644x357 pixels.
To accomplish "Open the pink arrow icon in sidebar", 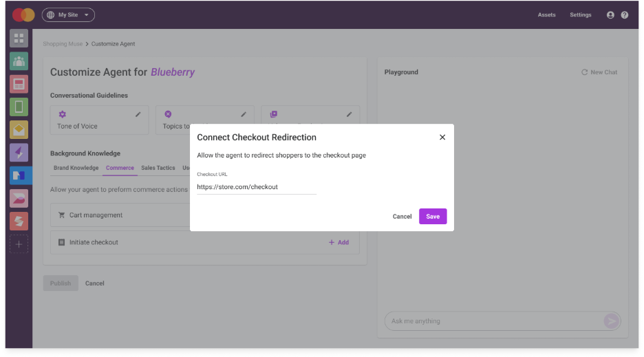I will click(19, 198).
